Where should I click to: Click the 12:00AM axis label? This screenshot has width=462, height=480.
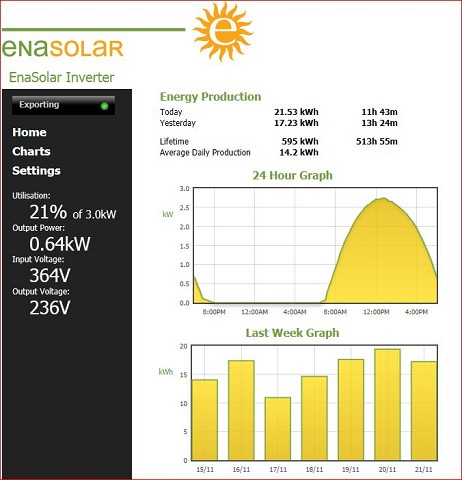[254, 312]
